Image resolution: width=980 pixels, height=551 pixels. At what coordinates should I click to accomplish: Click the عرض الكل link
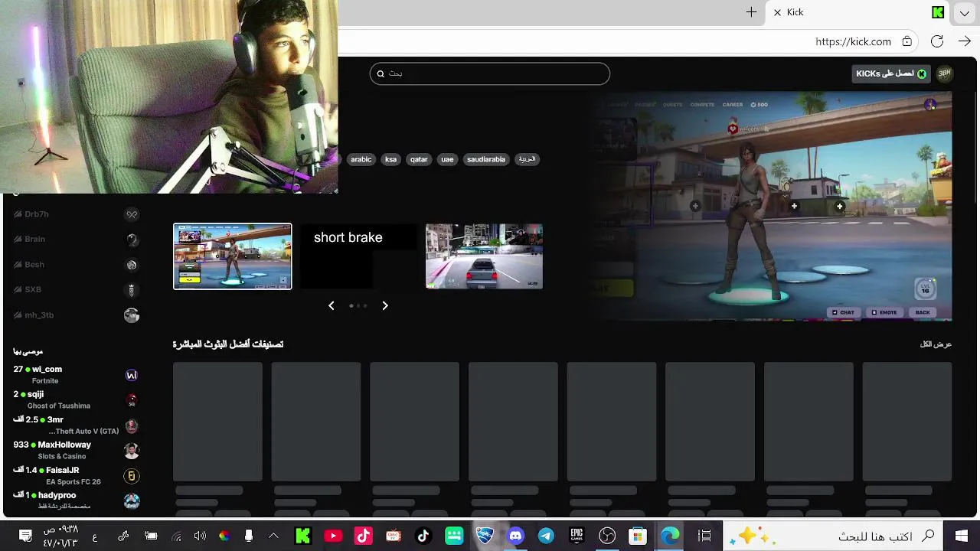pyautogui.click(x=936, y=344)
